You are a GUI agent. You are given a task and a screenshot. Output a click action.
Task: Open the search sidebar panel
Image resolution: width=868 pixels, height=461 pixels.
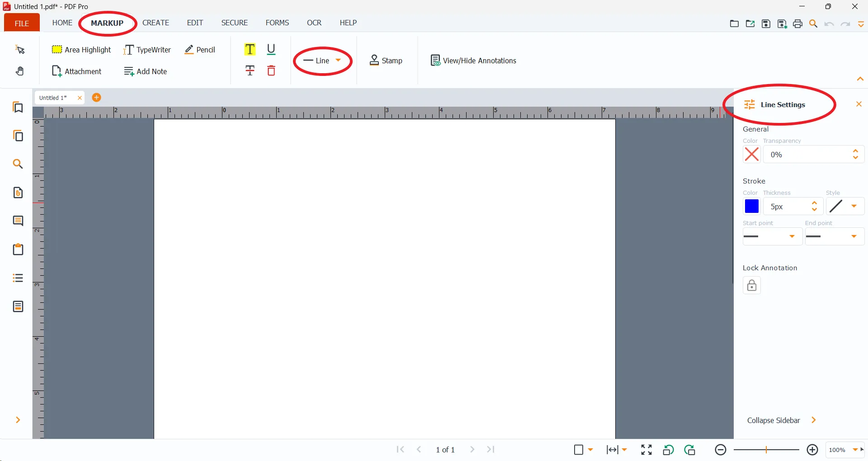pos(18,164)
